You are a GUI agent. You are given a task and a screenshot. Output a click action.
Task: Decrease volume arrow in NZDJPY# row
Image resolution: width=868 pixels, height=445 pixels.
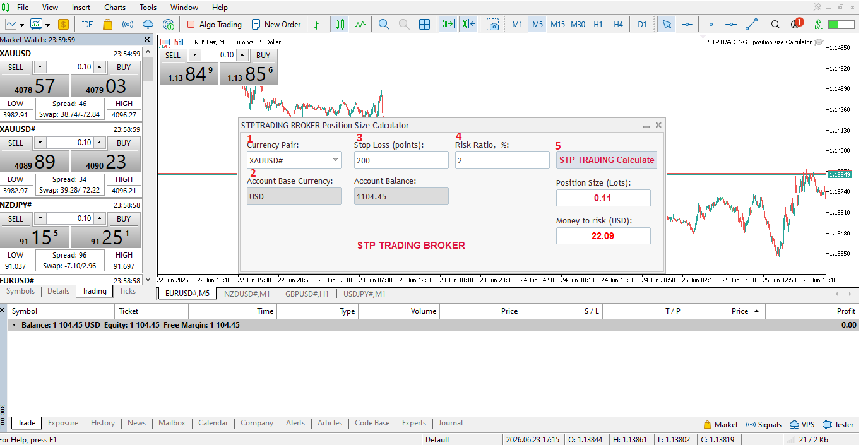pyautogui.click(x=39, y=218)
